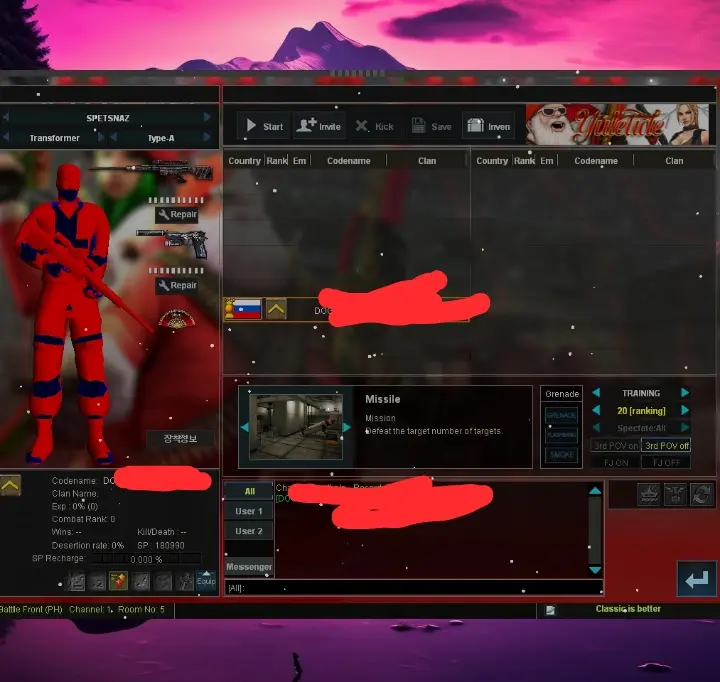Screen dimensions: 720x682
Task: Click the item icon immediately left of Equip
Action: (185, 582)
